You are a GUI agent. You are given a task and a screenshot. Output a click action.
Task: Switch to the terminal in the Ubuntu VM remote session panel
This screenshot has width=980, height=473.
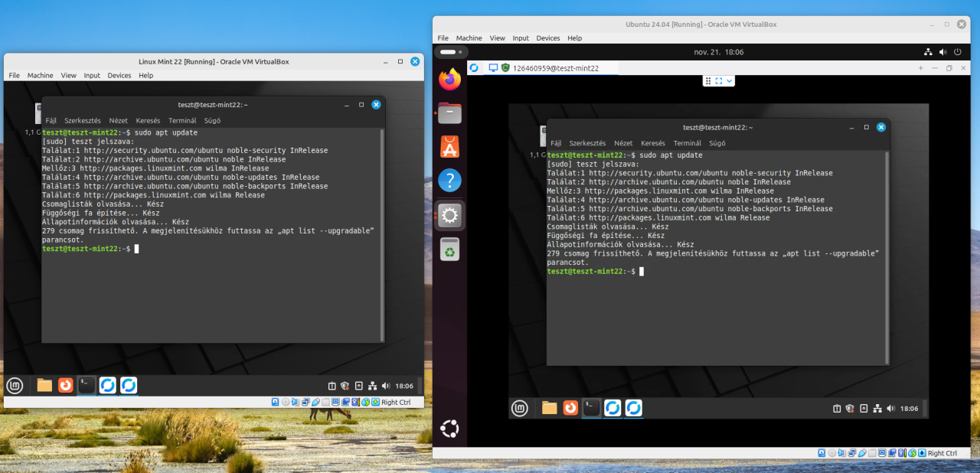tap(591, 408)
